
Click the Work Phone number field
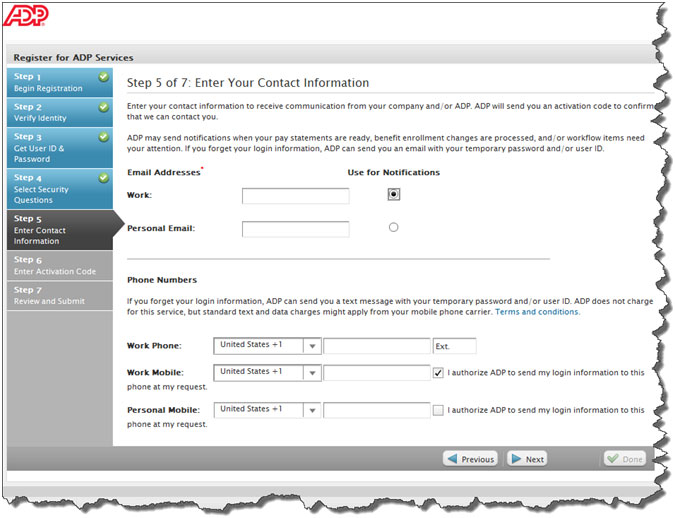pos(377,346)
